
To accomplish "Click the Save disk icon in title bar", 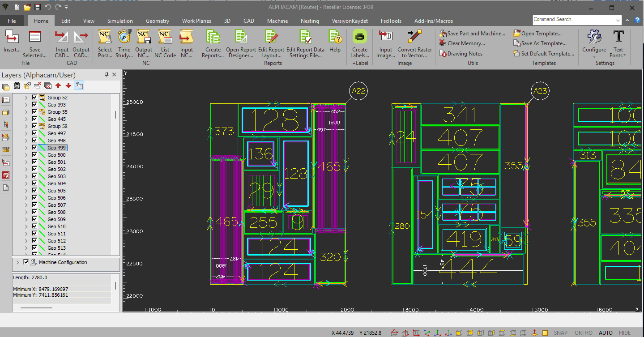I will [38, 7].
